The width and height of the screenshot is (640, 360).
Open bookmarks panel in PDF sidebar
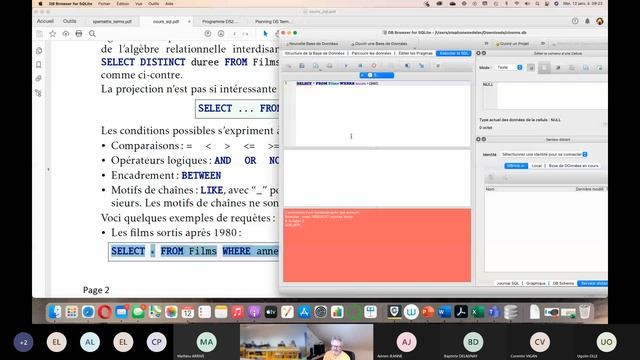39,65
